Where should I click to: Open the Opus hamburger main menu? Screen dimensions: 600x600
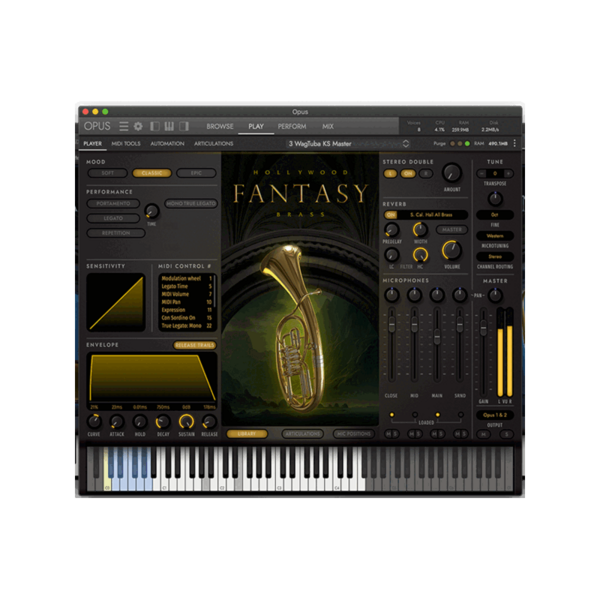[x=123, y=126]
